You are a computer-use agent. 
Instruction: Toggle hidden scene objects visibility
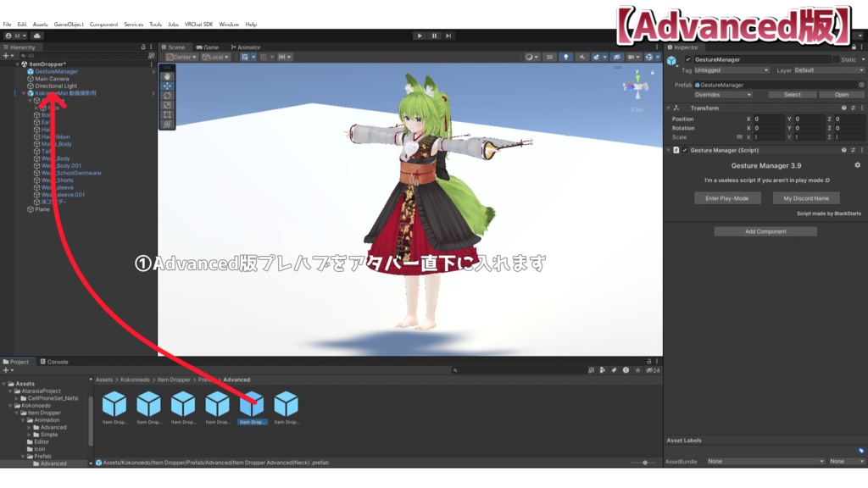617,57
